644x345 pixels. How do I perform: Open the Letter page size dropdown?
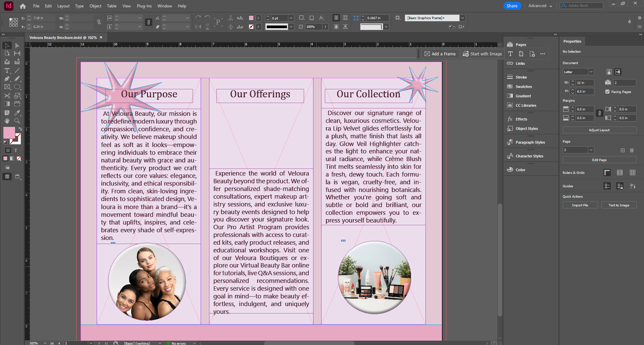coord(591,72)
